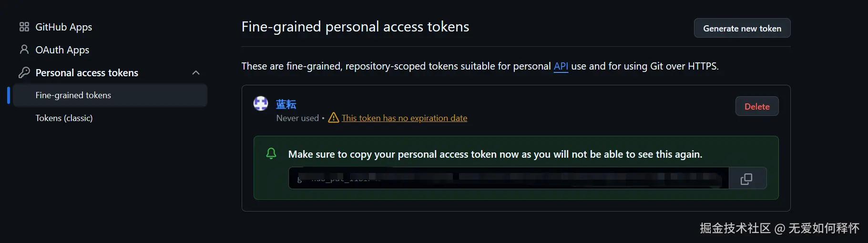Click the GitHub Apps grid icon
The height and width of the screenshot is (243, 868).
point(24,27)
